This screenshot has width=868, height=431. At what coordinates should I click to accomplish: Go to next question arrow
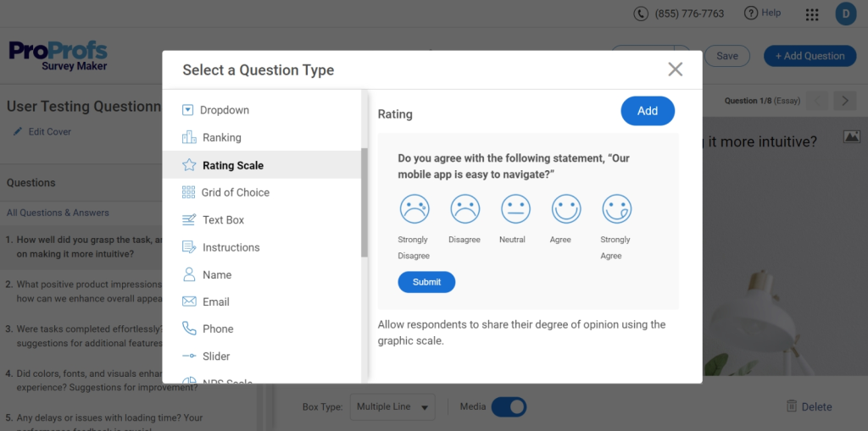[845, 101]
